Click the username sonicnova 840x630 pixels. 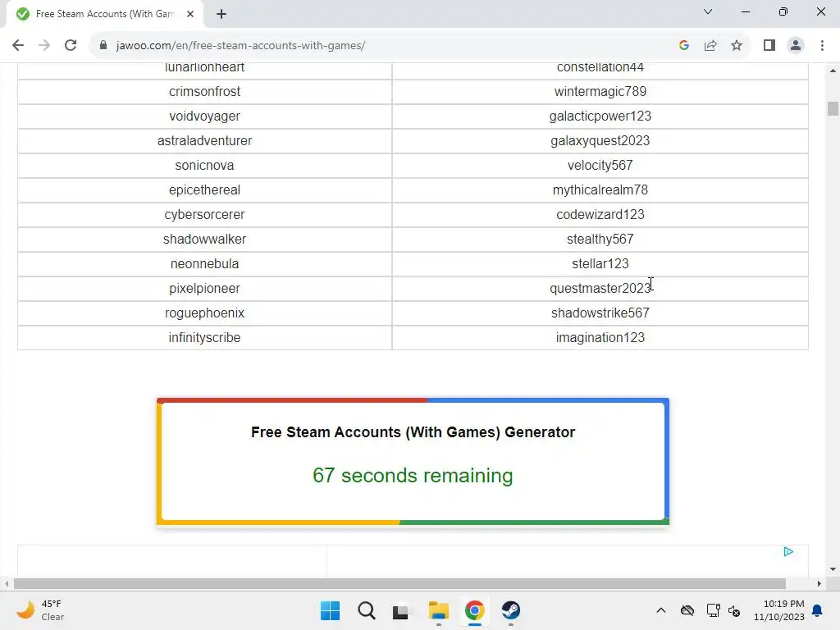pyautogui.click(x=204, y=166)
